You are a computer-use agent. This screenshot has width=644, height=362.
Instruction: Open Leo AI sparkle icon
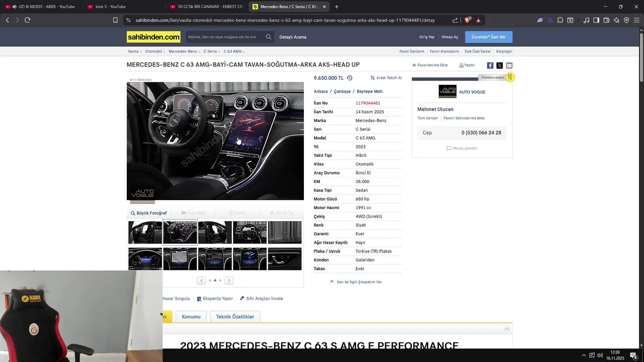pyautogui.click(x=616, y=20)
